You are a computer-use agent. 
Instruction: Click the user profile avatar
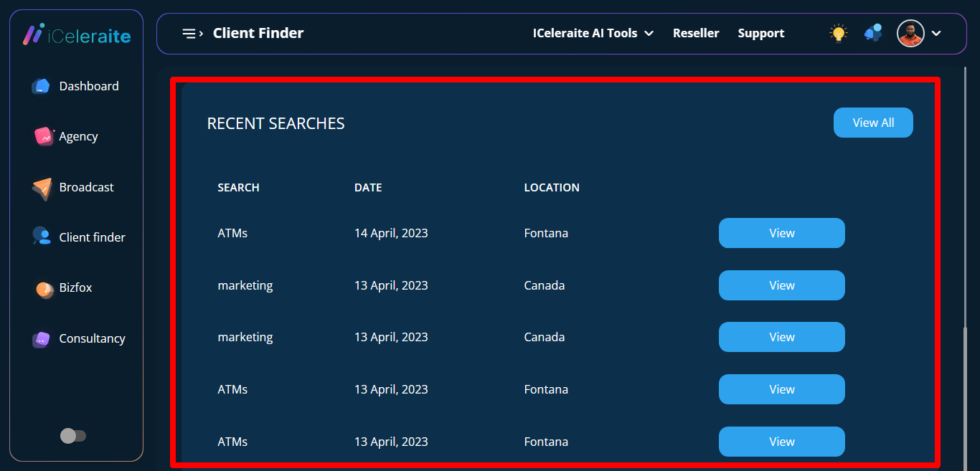point(910,33)
